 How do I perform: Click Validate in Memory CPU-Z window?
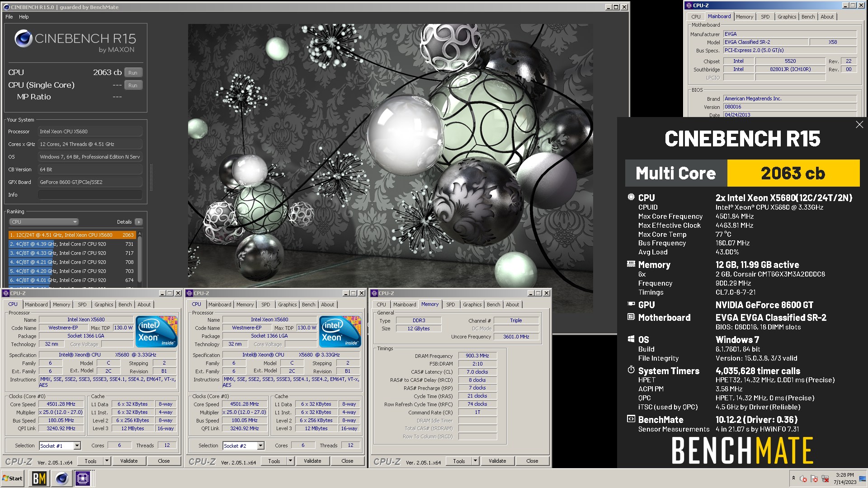click(x=497, y=461)
